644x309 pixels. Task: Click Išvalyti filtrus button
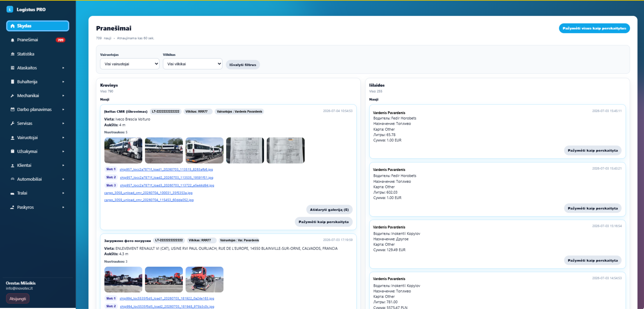coord(243,65)
